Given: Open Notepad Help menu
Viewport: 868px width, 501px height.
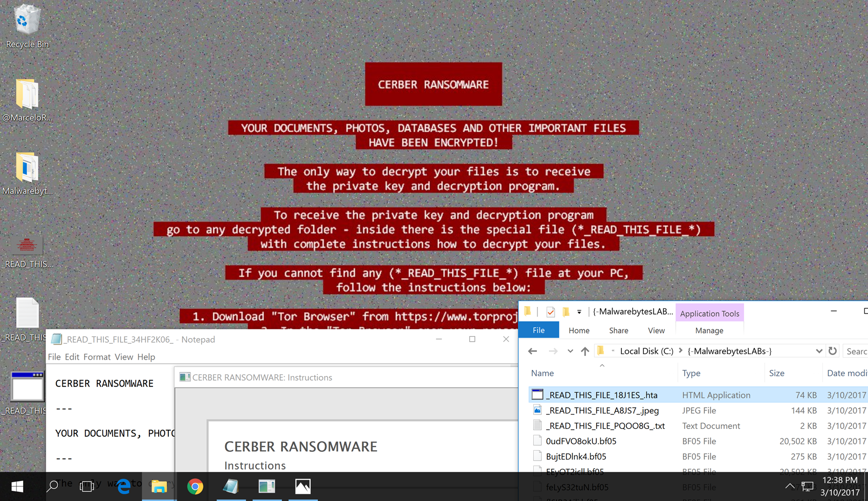Looking at the screenshot, I should click(x=146, y=357).
